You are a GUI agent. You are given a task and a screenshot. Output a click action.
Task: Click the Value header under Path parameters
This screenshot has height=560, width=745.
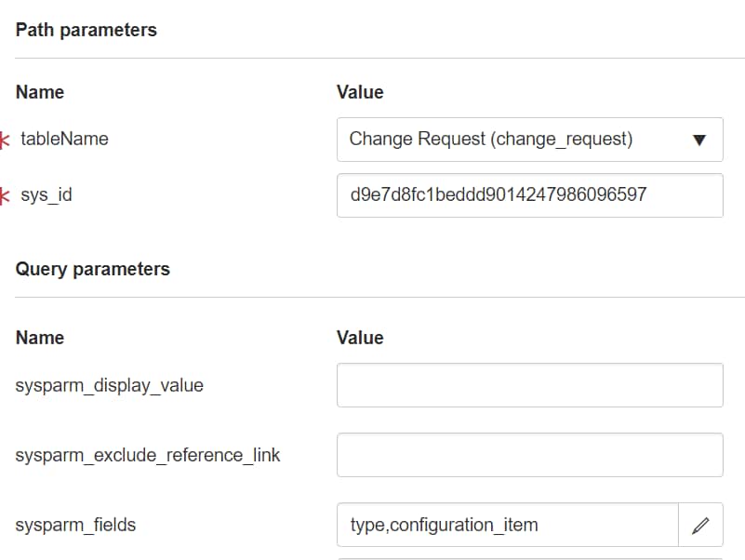360,92
